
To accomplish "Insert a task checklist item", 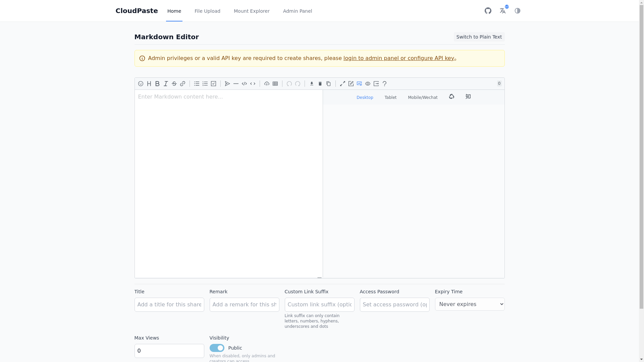I will [x=213, y=84].
